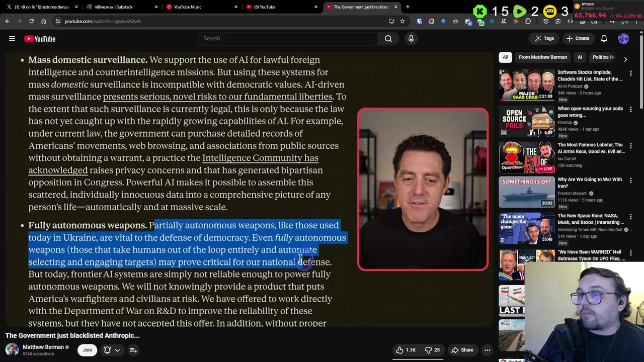Open more actions ellipsis under video
Screen dimensions: 644x362
(487, 350)
